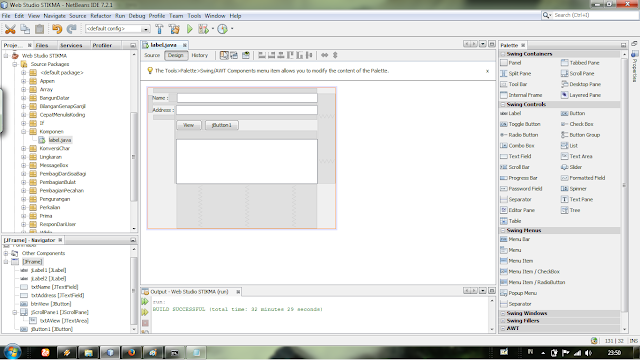Click the Address text field in the form
This screenshot has height=360, width=640.
pos(247,110)
